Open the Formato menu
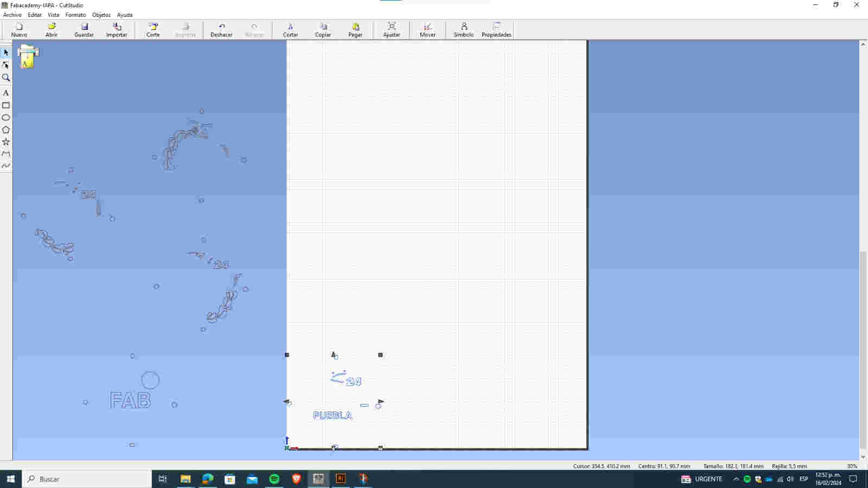The image size is (868, 488). click(x=75, y=15)
